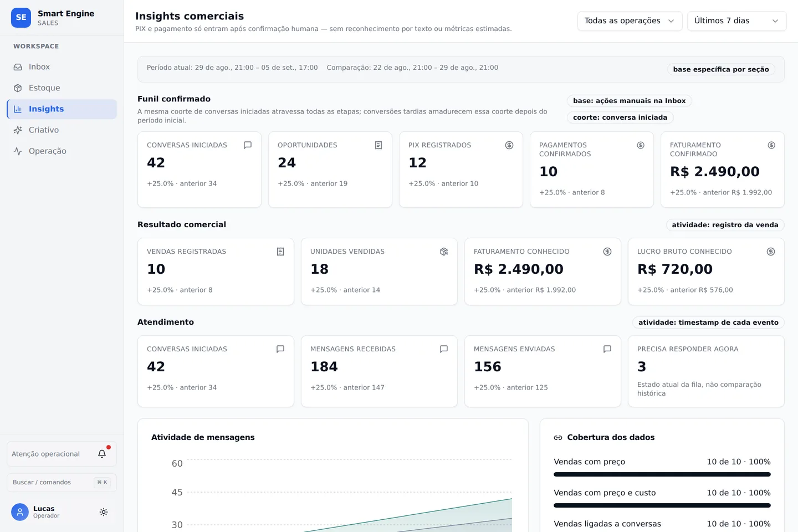The image size is (798, 532).
Task: Click the ⌘K shortcut badge
Action: [103, 482]
